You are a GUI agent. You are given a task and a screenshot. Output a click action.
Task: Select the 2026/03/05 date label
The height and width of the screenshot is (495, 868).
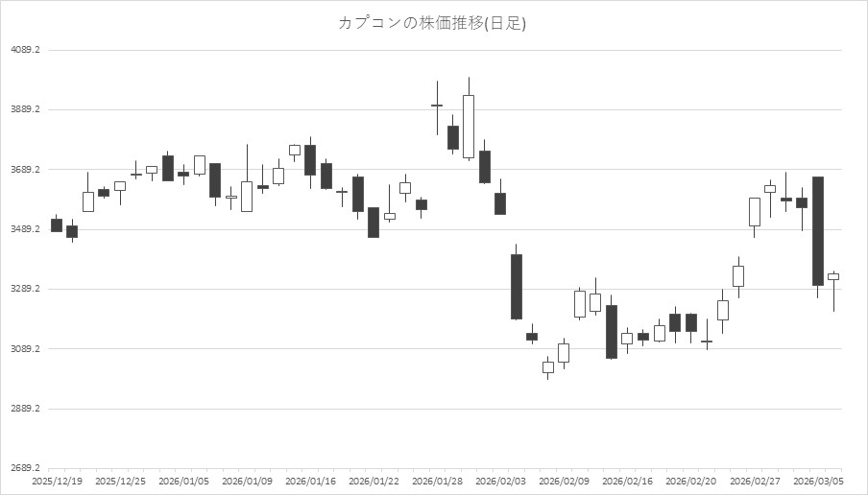pos(819,481)
